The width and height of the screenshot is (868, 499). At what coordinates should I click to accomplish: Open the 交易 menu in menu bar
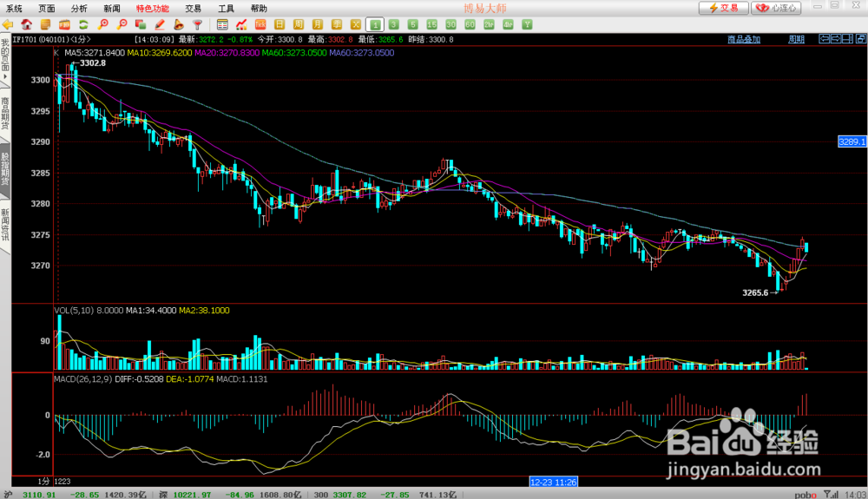coord(194,9)
